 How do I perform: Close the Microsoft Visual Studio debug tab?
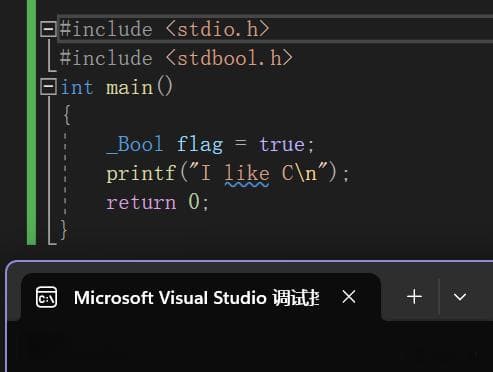point(349,297)
